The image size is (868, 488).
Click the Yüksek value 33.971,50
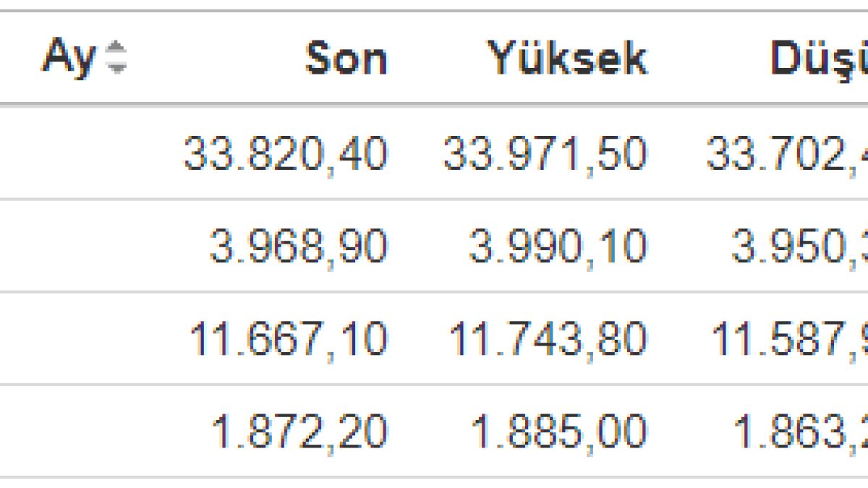(545, 153)
